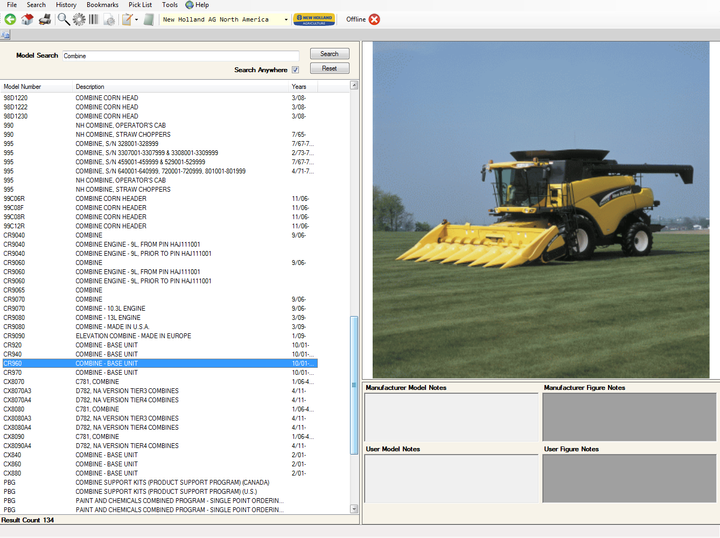Select the CX840 COMBINE - BASE UNIT row

coord(159,455)
